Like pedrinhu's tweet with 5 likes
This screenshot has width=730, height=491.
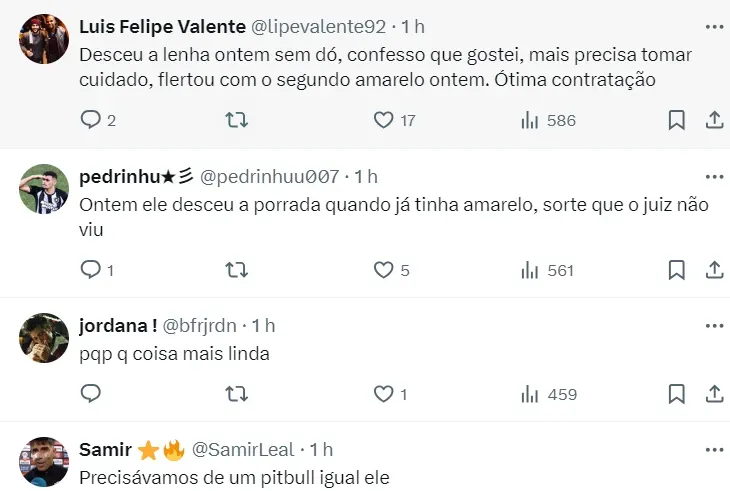383,269
